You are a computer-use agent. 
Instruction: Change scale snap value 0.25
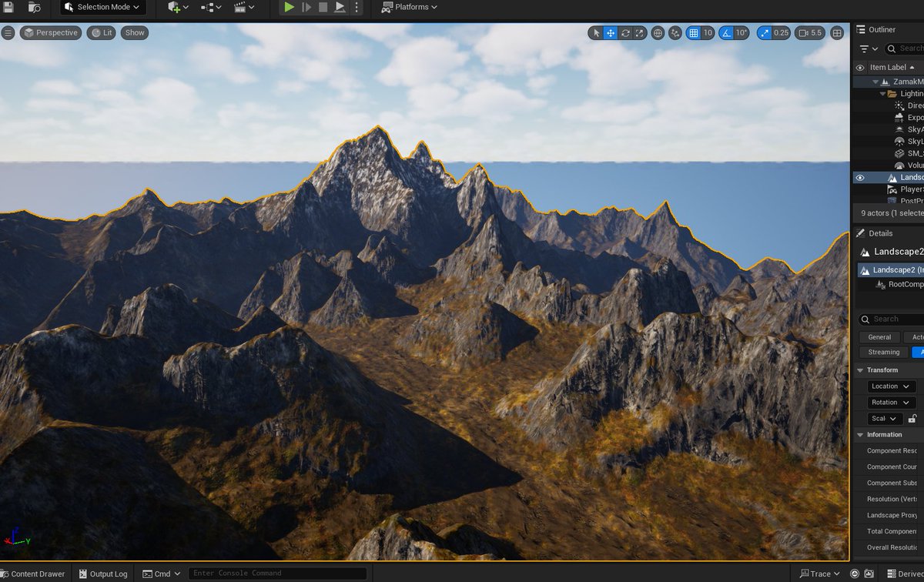(x=781, y=33)
